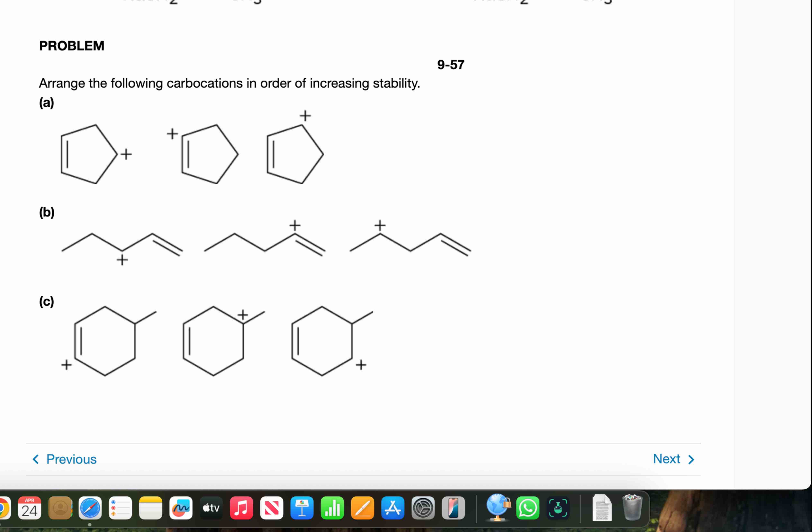Start the Freeform app
Image resolution: width=812 pixels, height=532 pixels.
point(181,508)
